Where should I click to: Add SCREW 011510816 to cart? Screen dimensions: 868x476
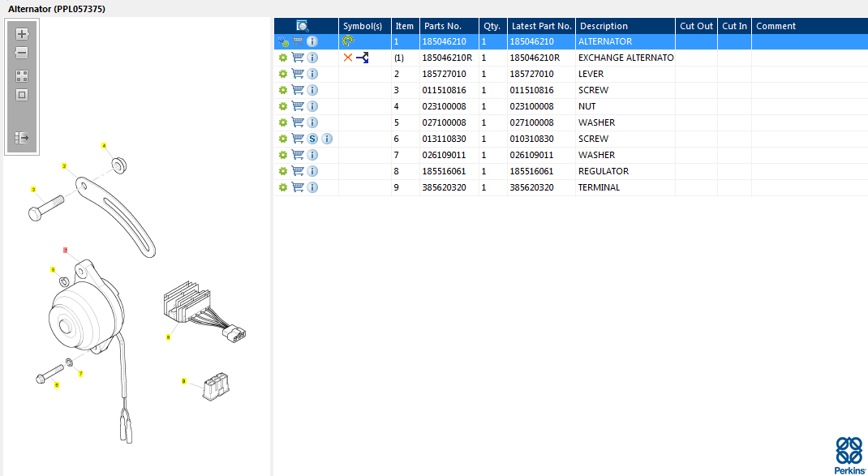(298, 90)
